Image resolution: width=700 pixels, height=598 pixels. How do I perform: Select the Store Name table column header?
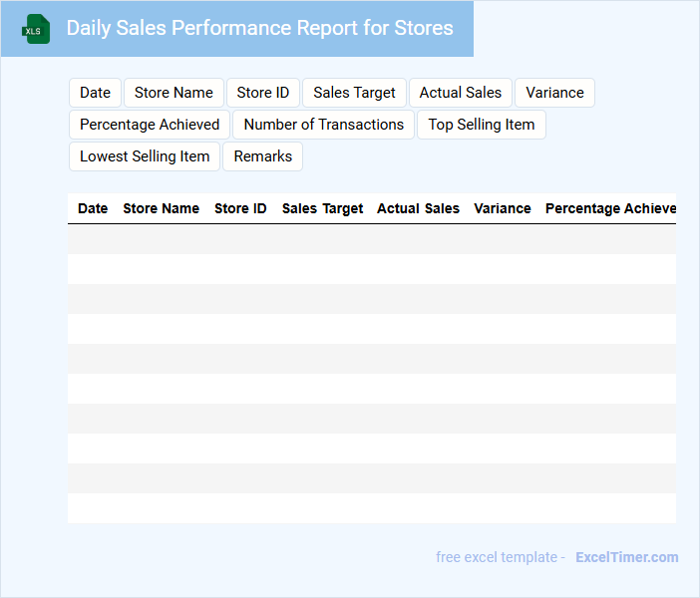(161, 208)
